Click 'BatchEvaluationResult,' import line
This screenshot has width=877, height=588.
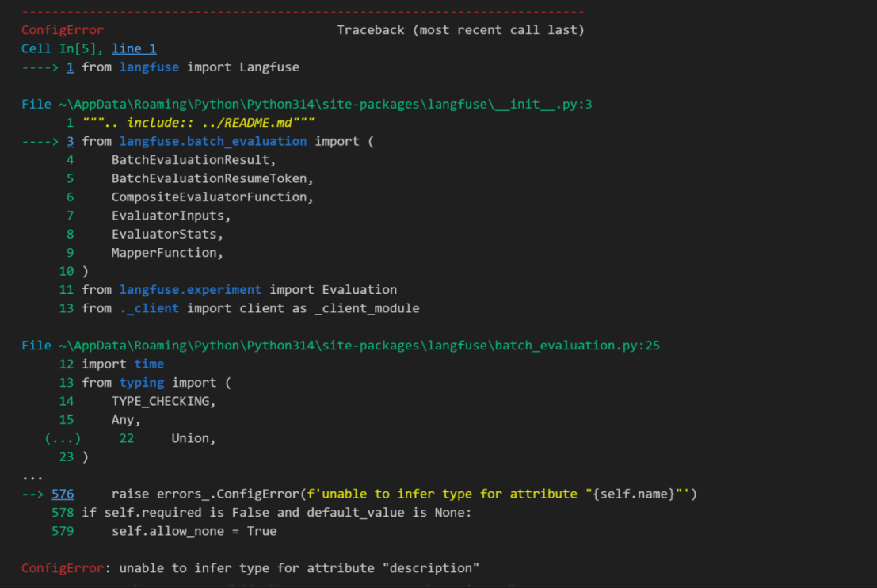(x=193, y=160)
